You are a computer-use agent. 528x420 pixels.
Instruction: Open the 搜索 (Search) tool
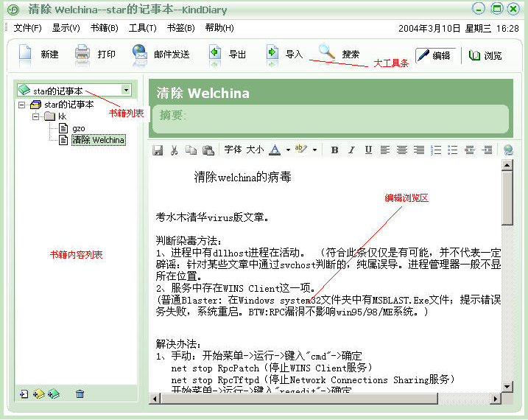[x=339, y=54]
